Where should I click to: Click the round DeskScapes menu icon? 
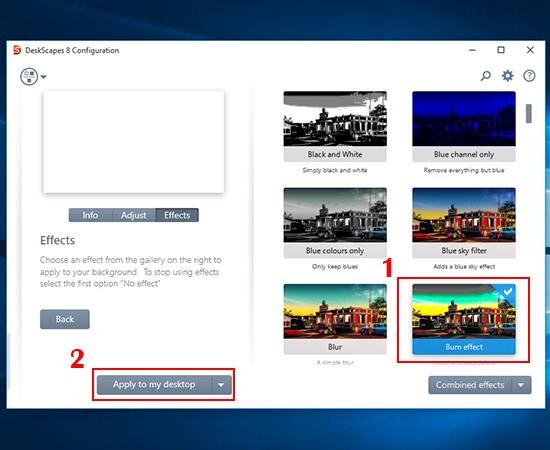pyautogui.click(x=29, y=76)
